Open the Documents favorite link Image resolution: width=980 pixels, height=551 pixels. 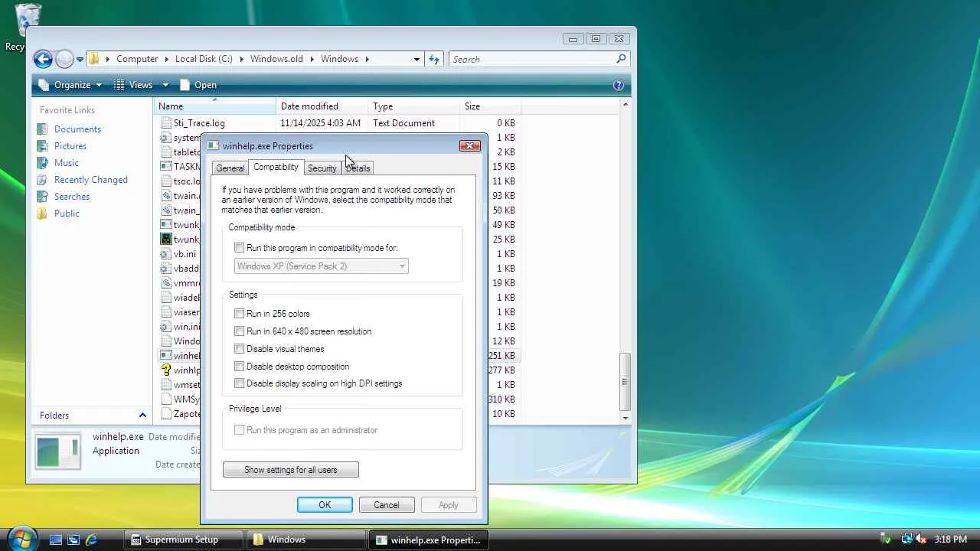point(77,129)
